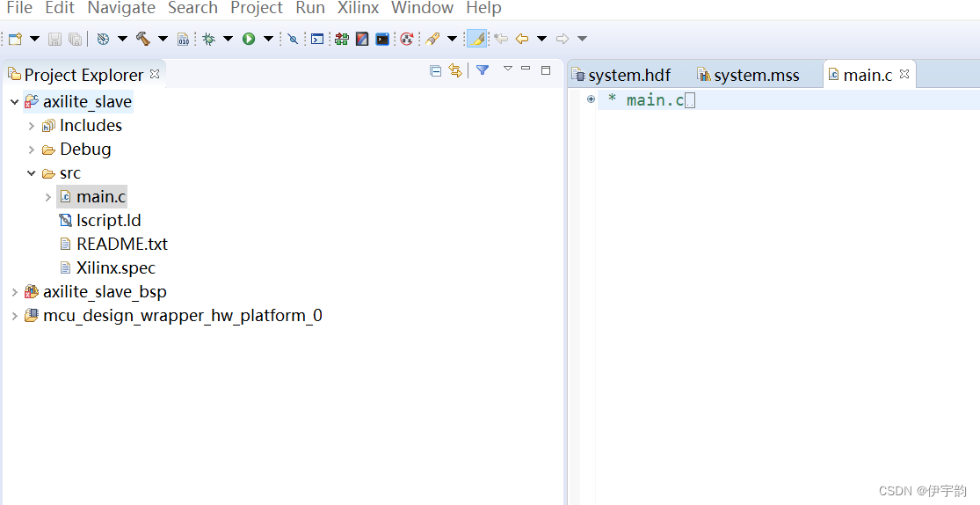Open the Xilinx menu

(358, 8)
